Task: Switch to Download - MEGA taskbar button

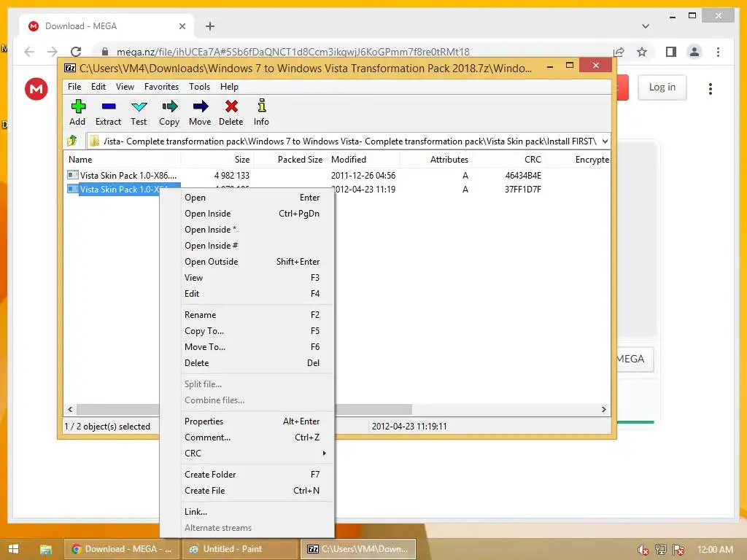Action: (x=122, y=549)
